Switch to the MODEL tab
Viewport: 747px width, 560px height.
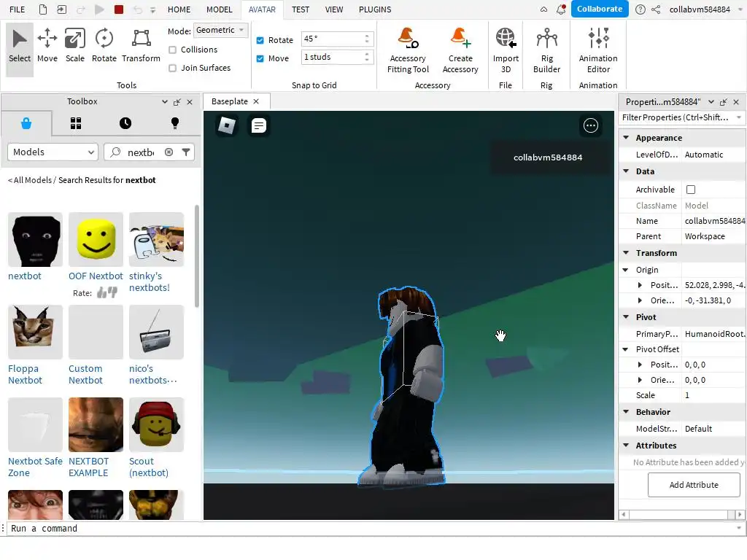pos(219,9)
